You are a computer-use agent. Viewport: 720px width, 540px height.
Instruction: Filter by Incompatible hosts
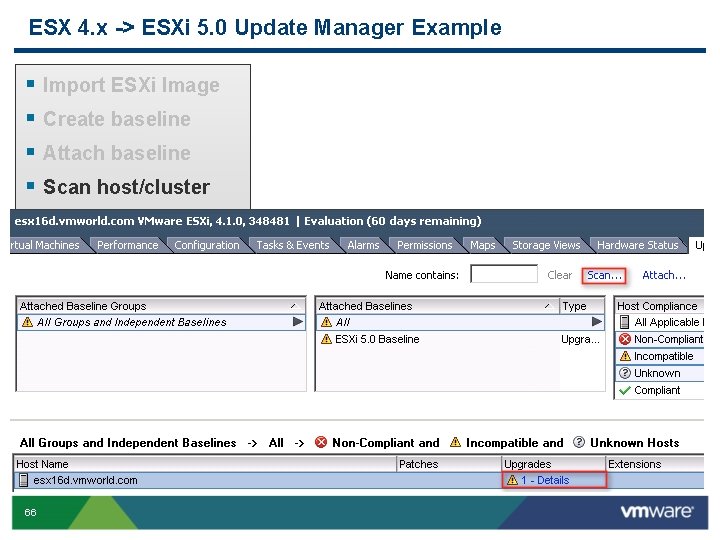click(660, 356)
